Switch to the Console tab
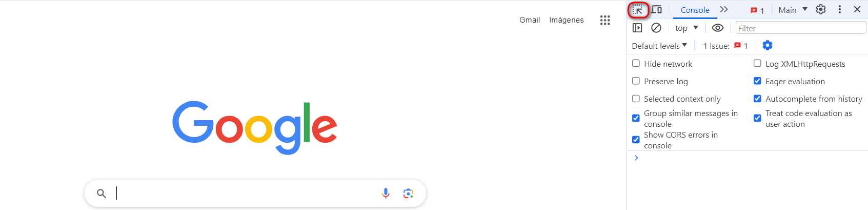Viewport: 868px width, 210px height. 695,10
